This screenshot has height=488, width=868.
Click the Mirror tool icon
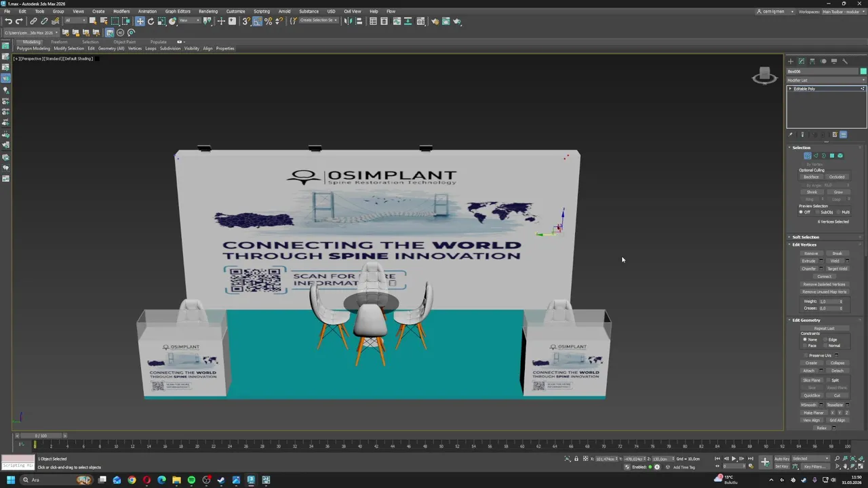tap(348, 21)
